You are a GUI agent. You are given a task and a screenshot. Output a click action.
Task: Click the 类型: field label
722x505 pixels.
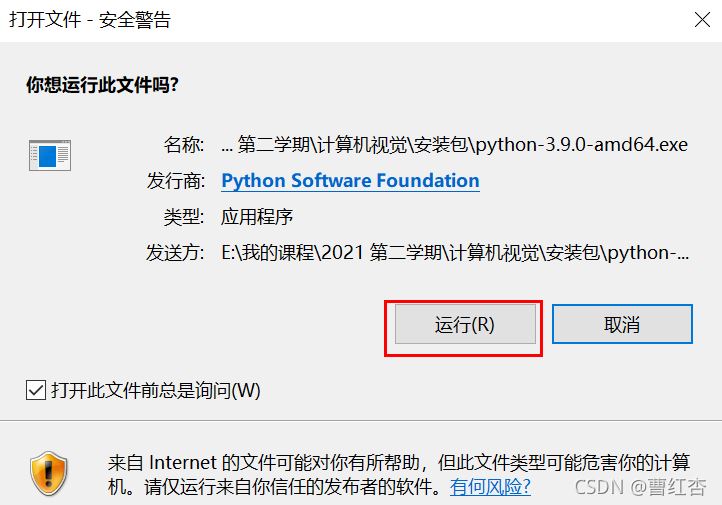[x=184, y=216]
